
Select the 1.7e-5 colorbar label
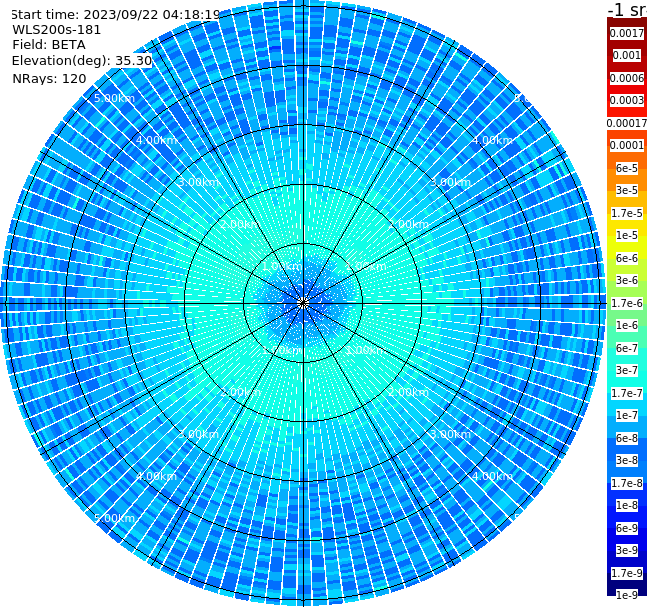(627, 213)
